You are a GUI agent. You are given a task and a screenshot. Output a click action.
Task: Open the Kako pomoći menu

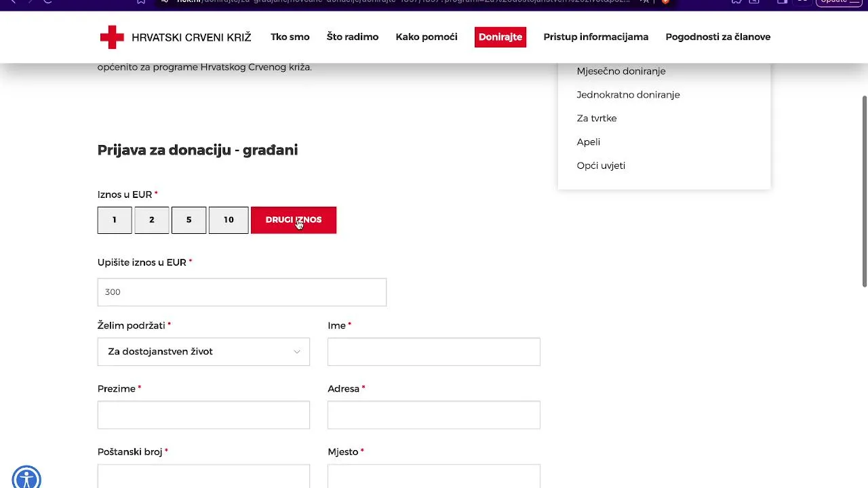coord(427,37)
